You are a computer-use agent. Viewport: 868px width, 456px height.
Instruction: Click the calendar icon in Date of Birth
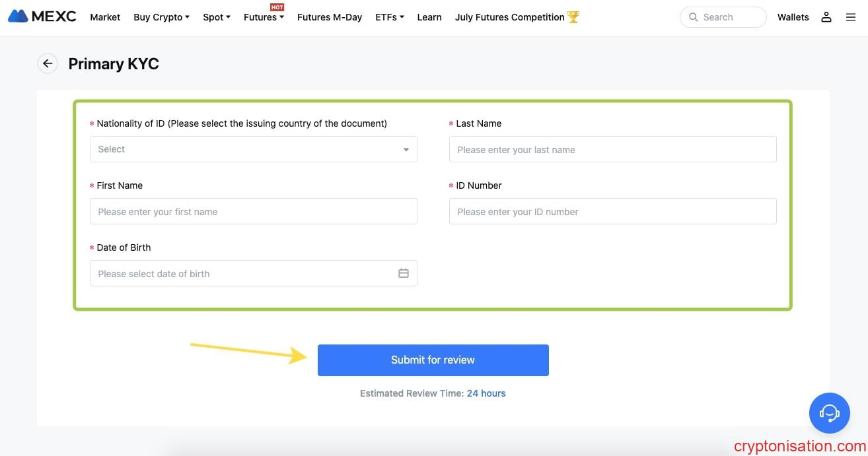(404, 273)
